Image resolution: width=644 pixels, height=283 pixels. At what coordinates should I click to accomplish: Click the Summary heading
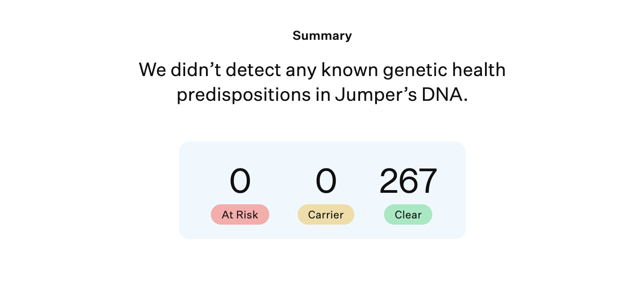pos(322,35)
